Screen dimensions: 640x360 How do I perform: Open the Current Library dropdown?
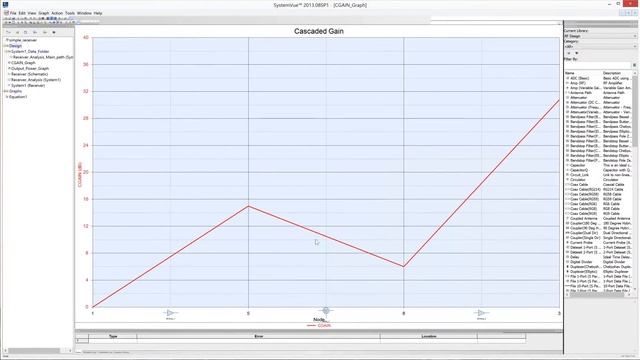pyautogui.click(x=600, y=36)
